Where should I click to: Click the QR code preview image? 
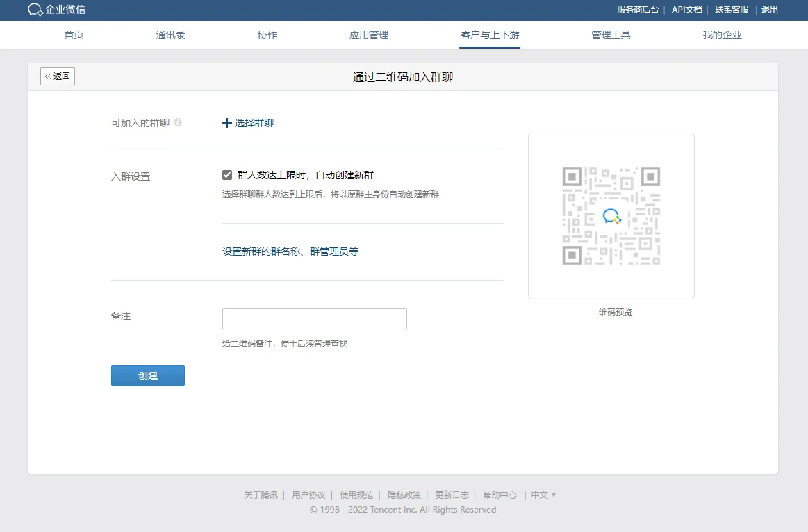click(611, 216)
